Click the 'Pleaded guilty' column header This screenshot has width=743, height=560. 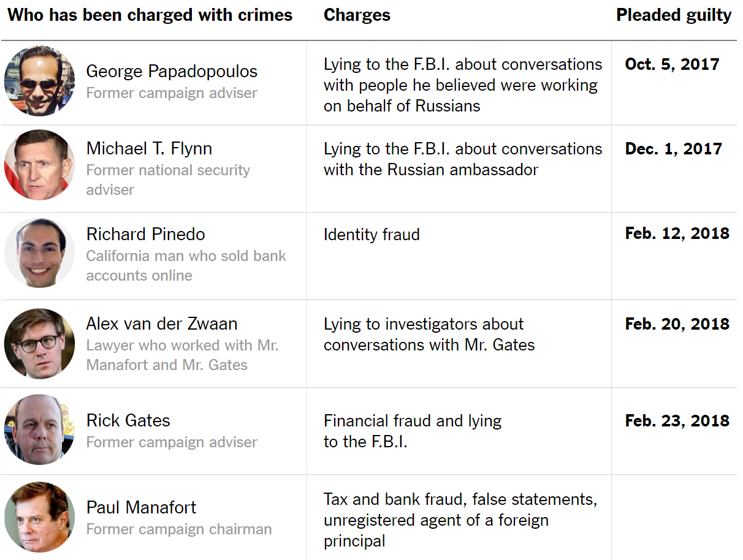click(x=674, y=15)
